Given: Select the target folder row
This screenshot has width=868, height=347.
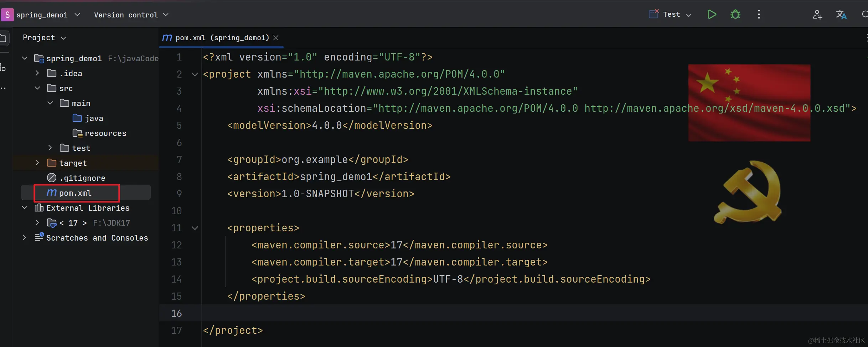Looking at the screenshot, I should pyautogui.click(x=86, y=163).
